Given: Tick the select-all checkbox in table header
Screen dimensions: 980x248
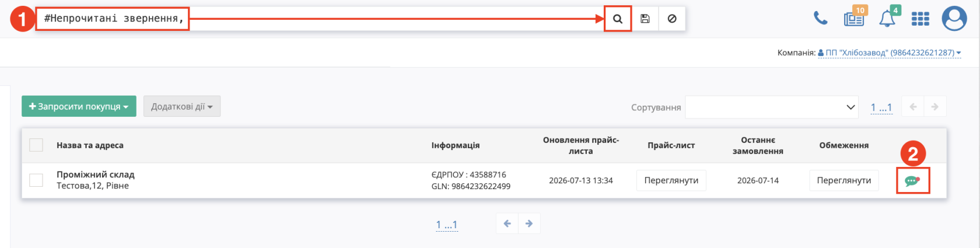Looking at the screenshot, I should 36,145.
